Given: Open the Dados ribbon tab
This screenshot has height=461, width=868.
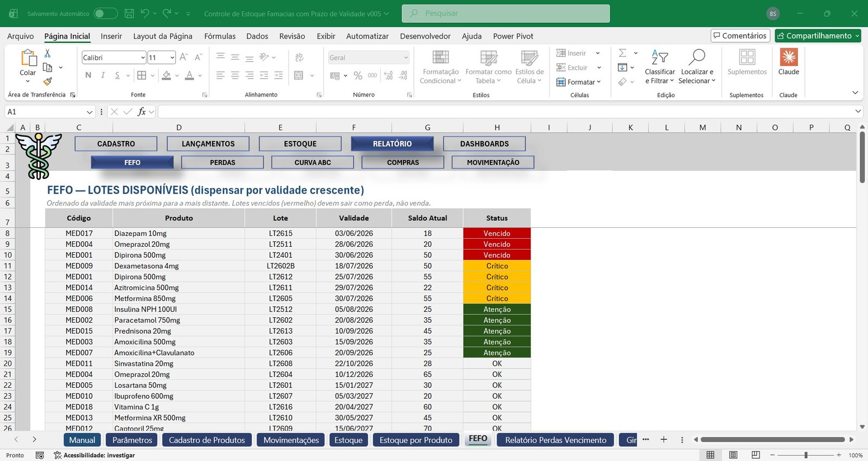Looking at the screenshot, I should tap(257, 36).
